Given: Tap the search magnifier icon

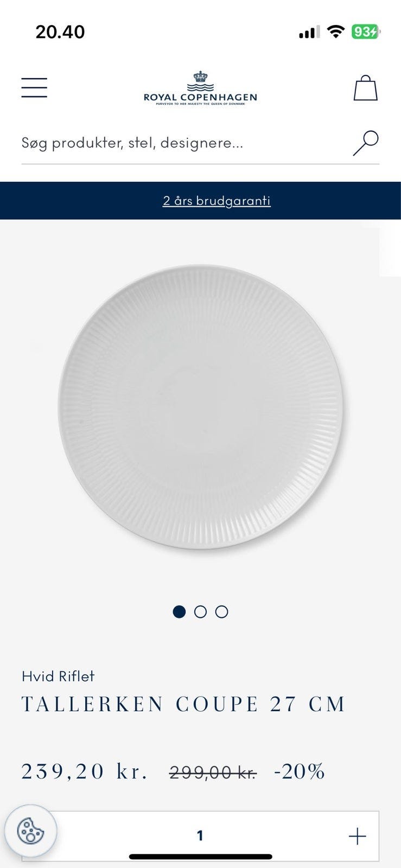Looking at the screenshot, I should point(366,143).
